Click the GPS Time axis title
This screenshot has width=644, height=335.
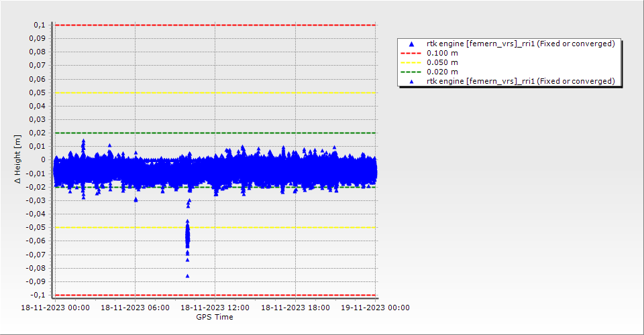[x=215, y=317]
